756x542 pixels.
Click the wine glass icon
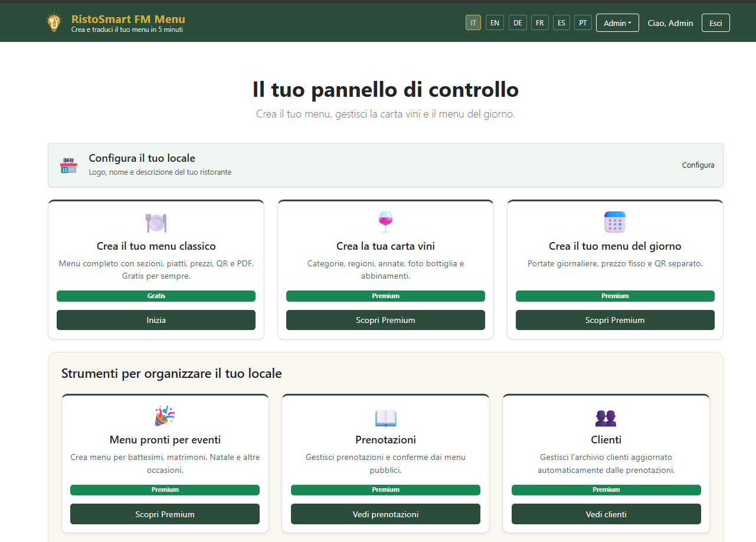point(385,222)
